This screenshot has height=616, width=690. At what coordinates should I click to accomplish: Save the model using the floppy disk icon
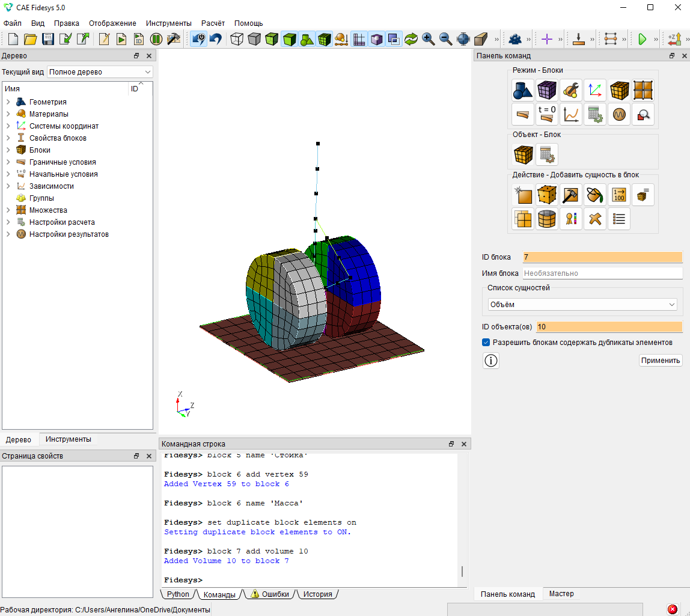(48, 39)
